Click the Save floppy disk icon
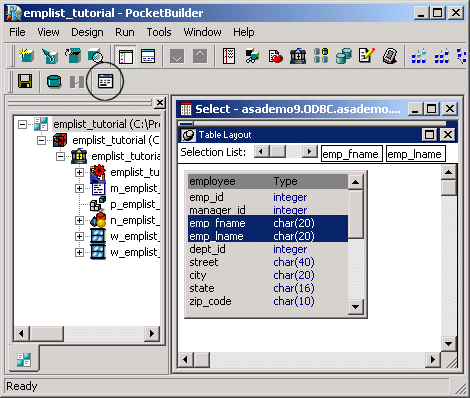The width and height of the screenshot is (470, 398). click(x=25, y=81)
